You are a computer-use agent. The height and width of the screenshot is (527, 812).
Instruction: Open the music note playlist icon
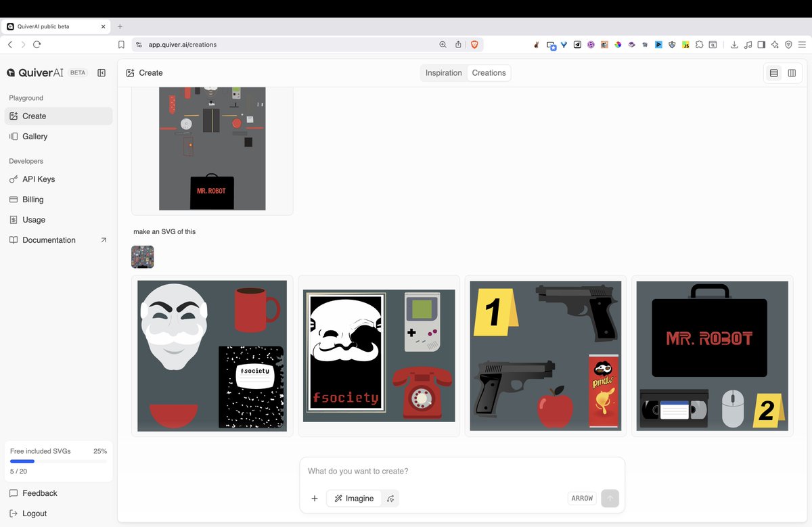click(x=748, y=45)
